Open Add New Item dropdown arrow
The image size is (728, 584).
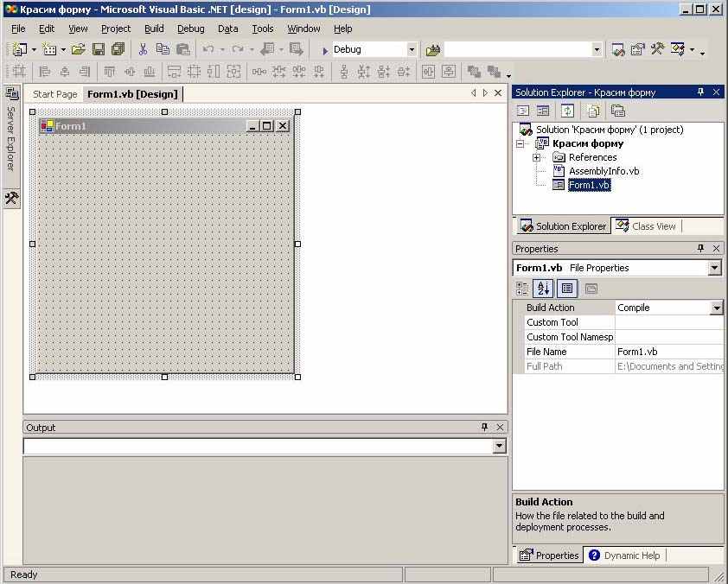[x=63, y=49]
